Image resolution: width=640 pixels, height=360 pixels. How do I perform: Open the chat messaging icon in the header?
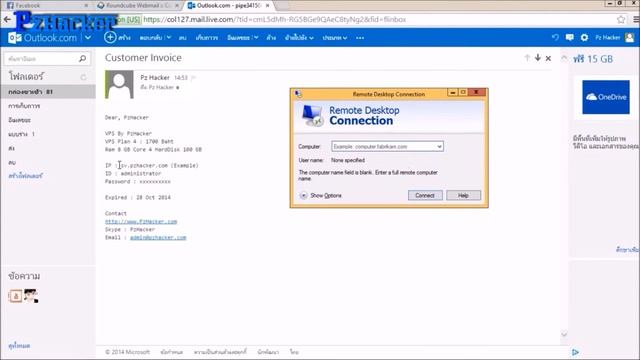pyautogui.click(x=570, y=38)
